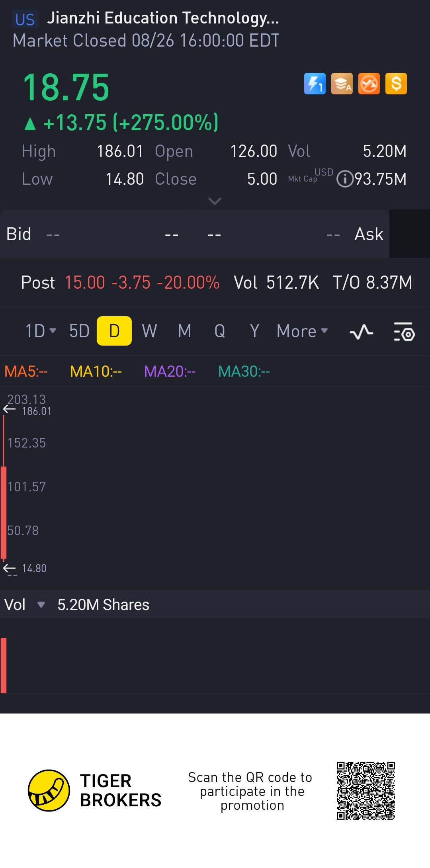The height and width of the screenshot is (868, 430).
Task: Expand the 1D timeframe dropdown
Action: [x=41, y=331]
